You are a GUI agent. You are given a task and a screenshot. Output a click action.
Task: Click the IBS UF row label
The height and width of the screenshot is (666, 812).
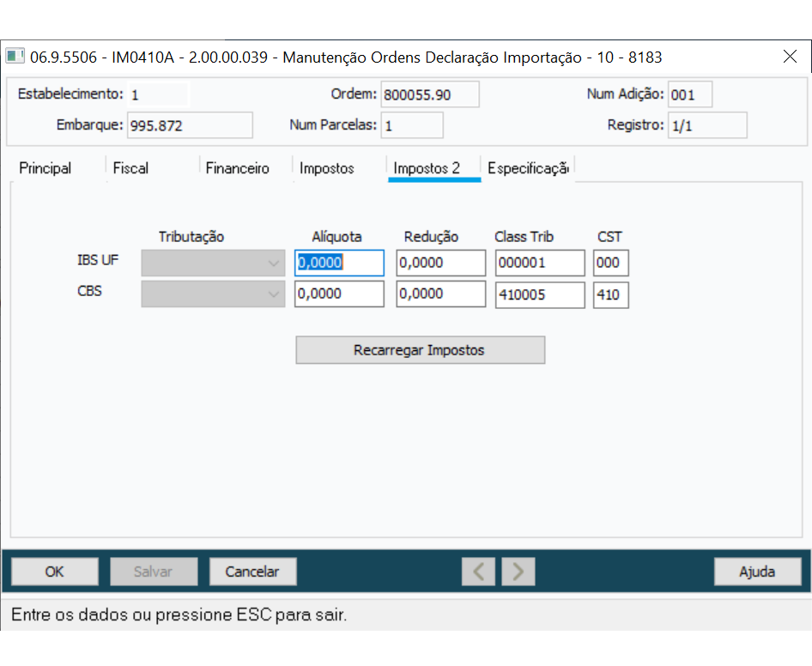click(x=98, y=260)
